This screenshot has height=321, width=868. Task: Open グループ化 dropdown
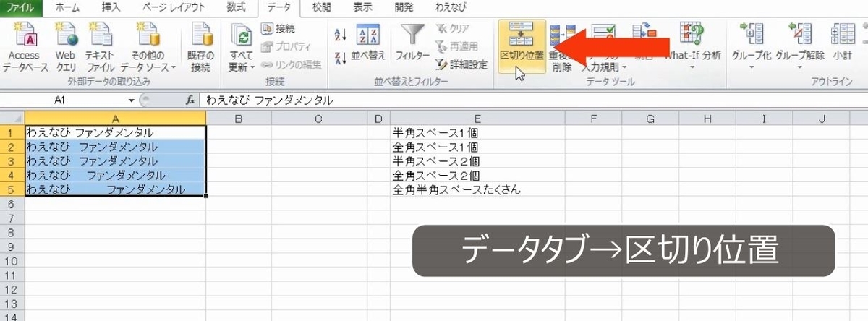pos(752,45)
